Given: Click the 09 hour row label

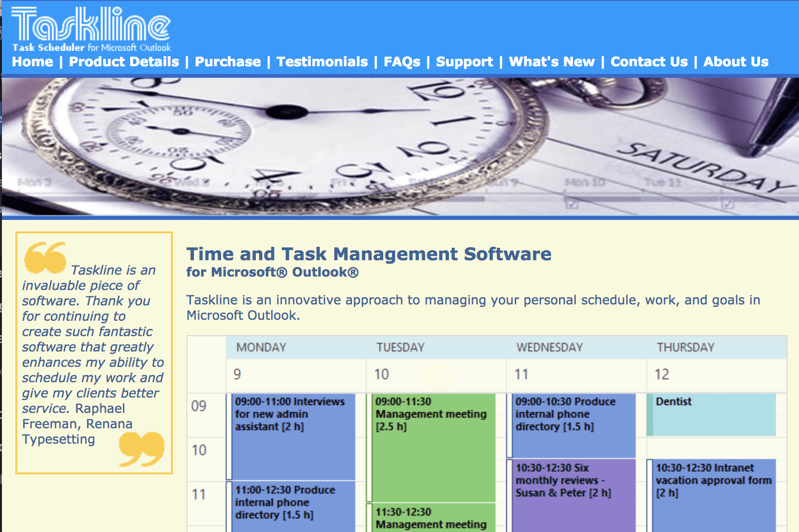Looking at the screenshot, I should [x=199, y=406].
